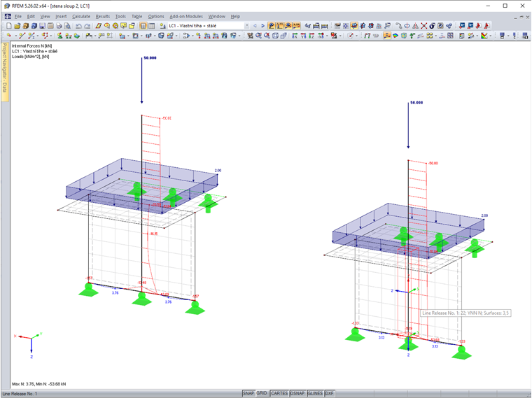
Task: Open the Add-on Modules menu
Action: [186, 16]
